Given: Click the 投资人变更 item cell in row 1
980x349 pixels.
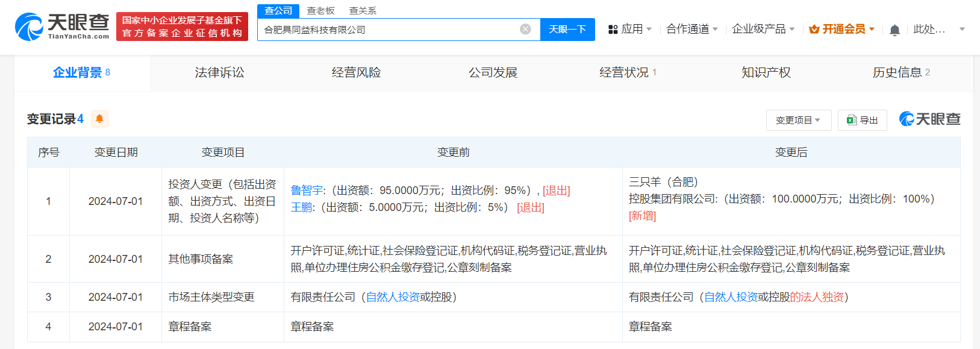Looking at the screenshot, I should pos(222,201).
